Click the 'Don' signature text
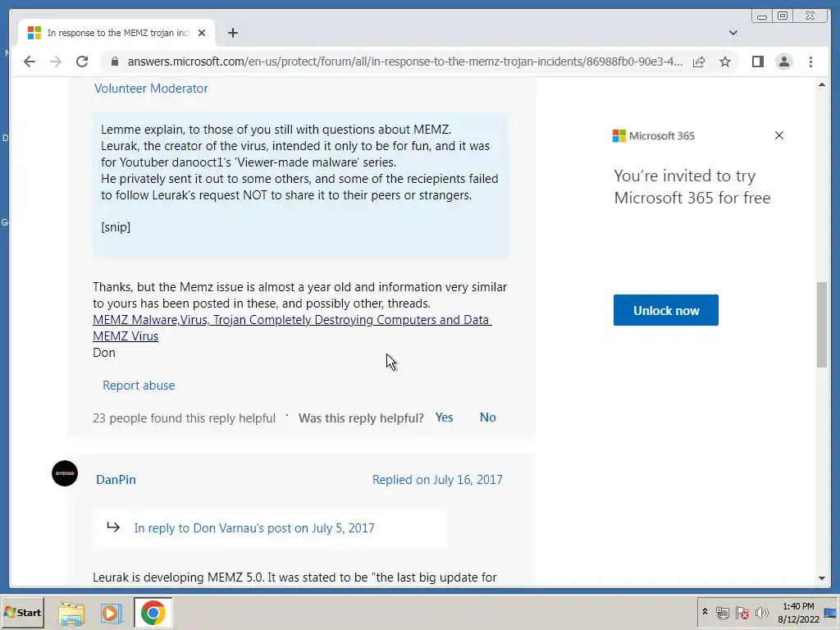840x630 pixels. [x=104, y=353]
